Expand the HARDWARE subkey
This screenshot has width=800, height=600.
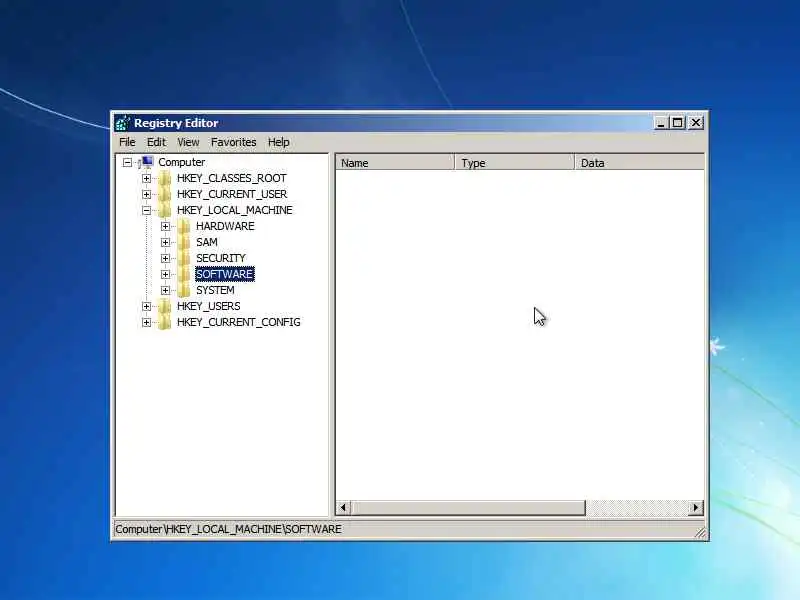(x=165, y=226)
